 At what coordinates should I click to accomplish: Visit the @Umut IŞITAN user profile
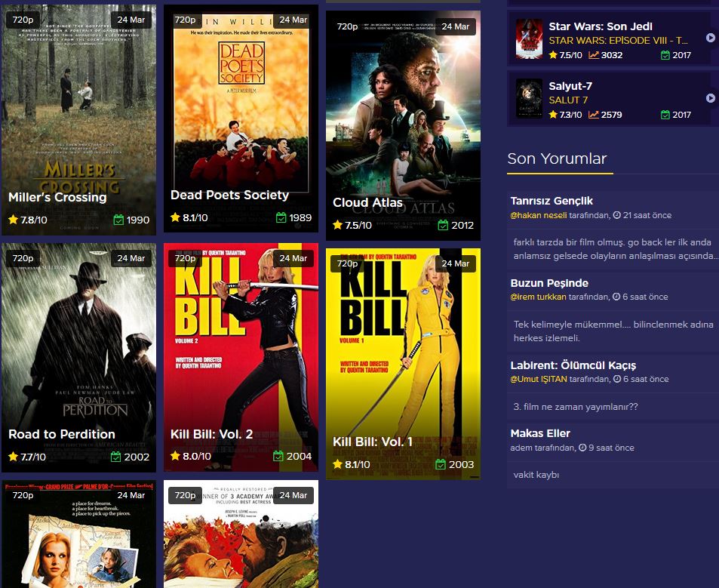pos(539,380)
